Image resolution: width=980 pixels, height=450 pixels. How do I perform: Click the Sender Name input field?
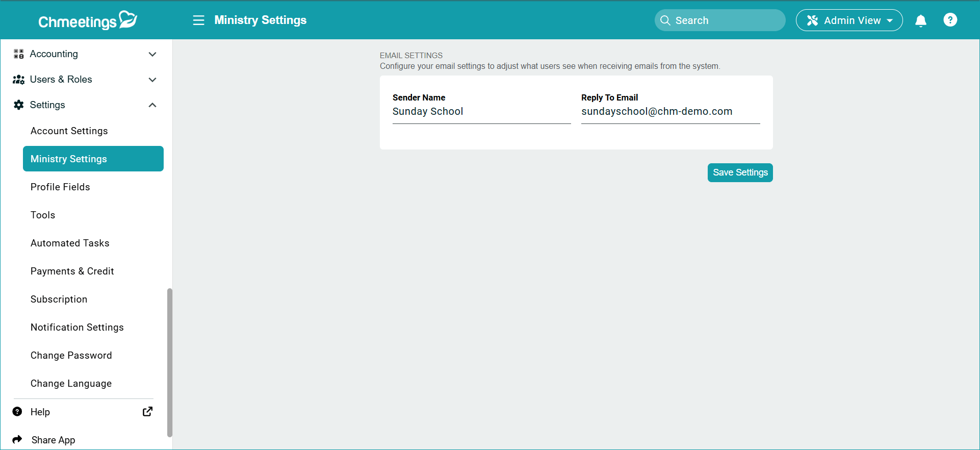coord(481,112)
